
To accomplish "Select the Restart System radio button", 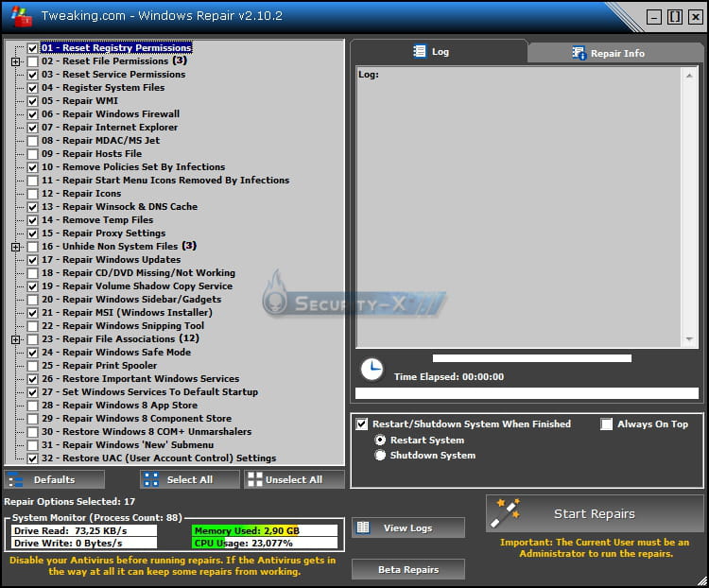I will pos(380,440).
